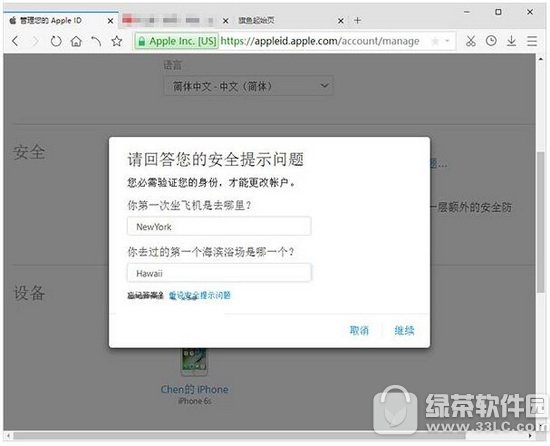550x446 pixels.
Task: Bookmark the page via address bar star
Action: click(x=435, y=41)
